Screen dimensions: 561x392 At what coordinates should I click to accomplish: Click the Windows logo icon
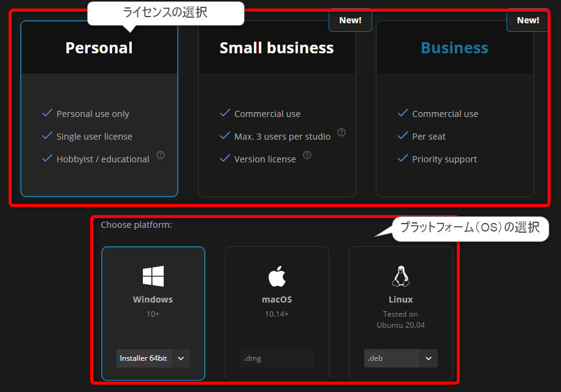[x=153, y=276]
